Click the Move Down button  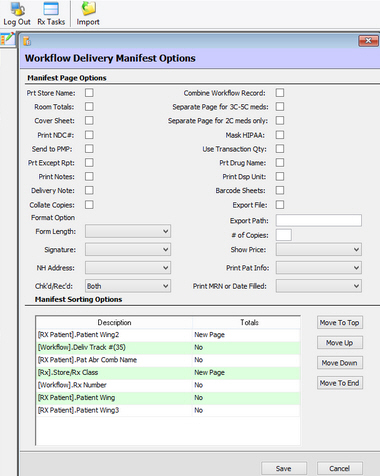click(340, 363)
